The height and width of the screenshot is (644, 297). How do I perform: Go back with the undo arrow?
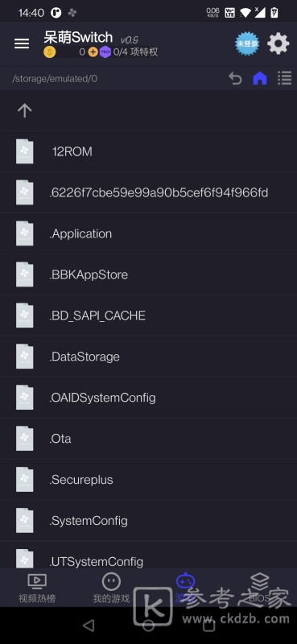(x=235, y=78)
